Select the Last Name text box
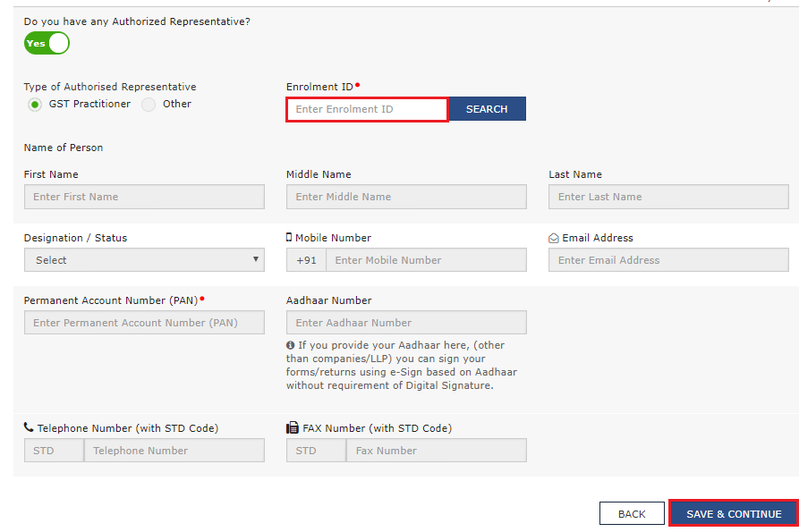Image resolution: width=799 pixels, height=532 pixels. [668, 197]
